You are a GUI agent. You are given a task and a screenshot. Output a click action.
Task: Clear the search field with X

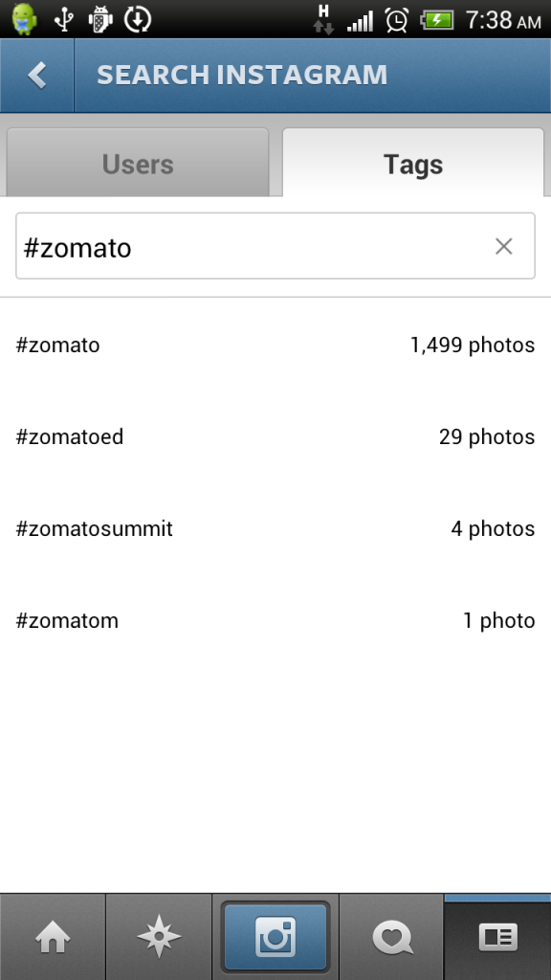[503, 246]
